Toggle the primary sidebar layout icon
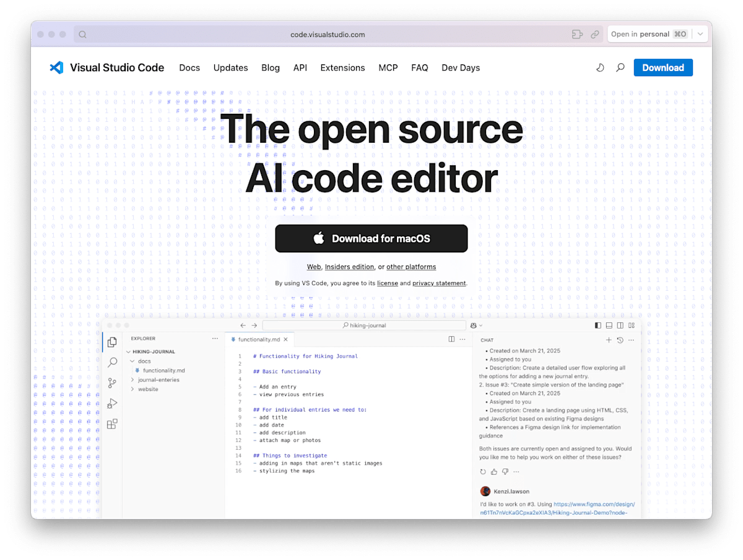Image resolution: width=743 pixels, height=560 pixels. pyautogui.click(x=598, y=325)
